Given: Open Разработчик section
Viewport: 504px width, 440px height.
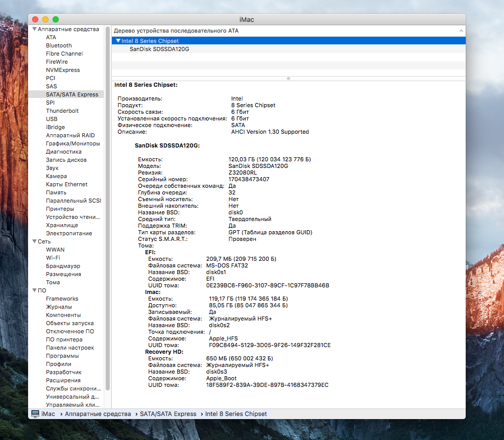Looking at the screenshot, I should click(x=64, y=372).
